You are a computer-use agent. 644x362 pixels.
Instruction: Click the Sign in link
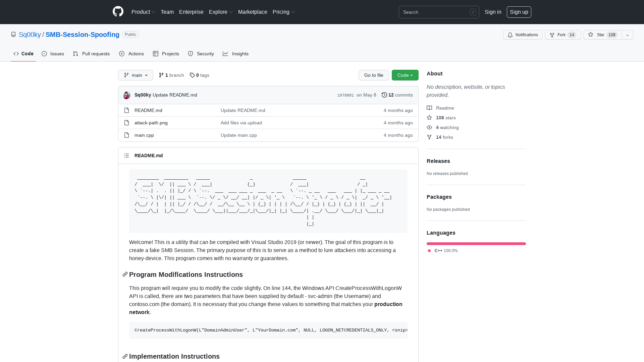[493, 12]
